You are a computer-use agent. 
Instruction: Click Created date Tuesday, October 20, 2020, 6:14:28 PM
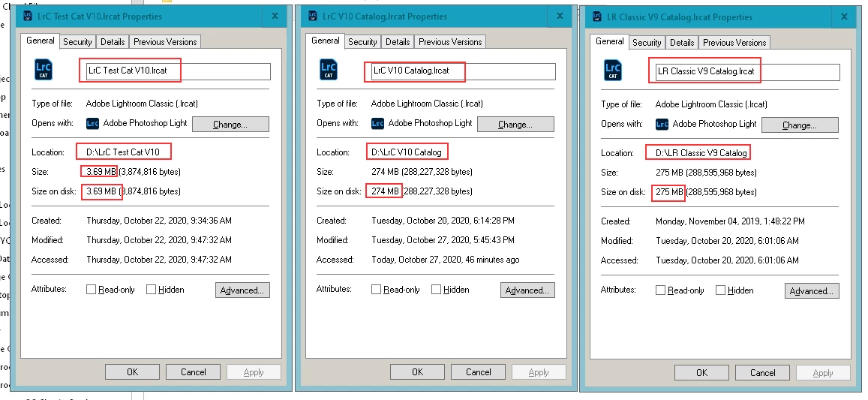443,221
